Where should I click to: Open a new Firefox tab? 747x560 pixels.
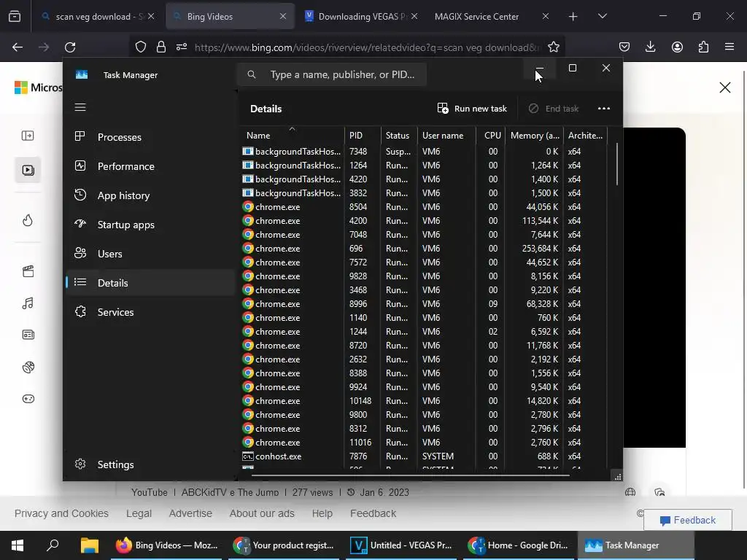[573, 17]
